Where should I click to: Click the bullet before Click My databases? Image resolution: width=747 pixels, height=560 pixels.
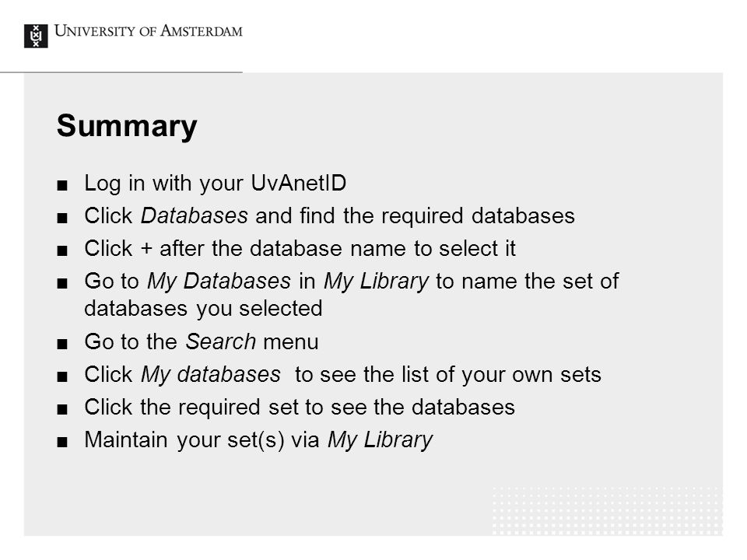(x=62, y=376)
